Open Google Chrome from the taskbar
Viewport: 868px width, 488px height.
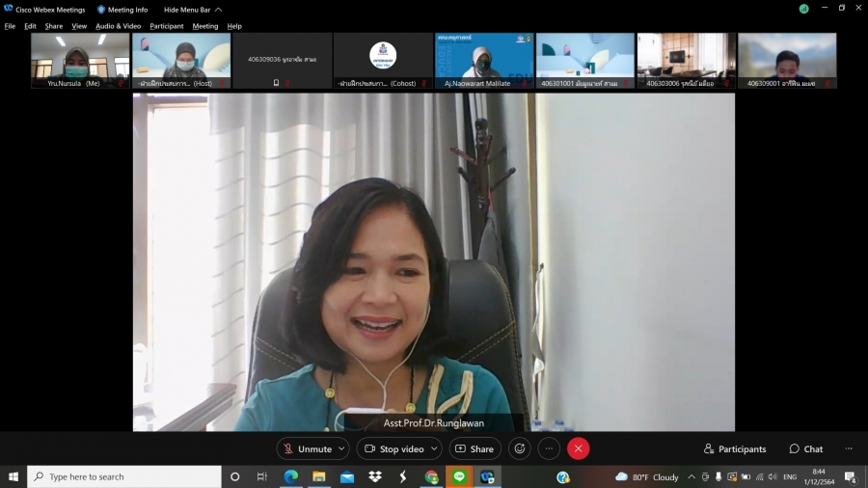pyautogui.click(x=431, y=476)
